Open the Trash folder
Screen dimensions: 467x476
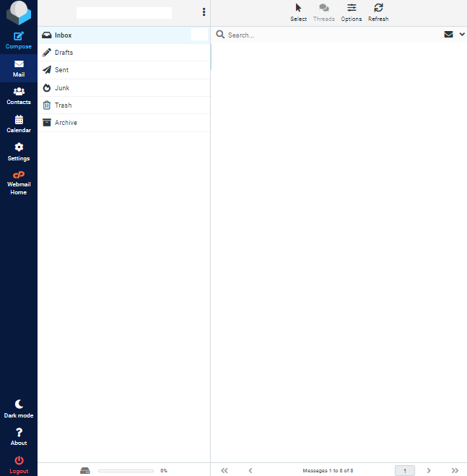pyautogui.click(x=63, y=105)
